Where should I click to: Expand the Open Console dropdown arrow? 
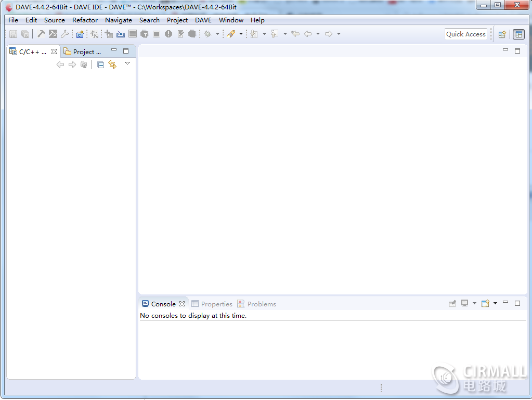pos(495,303)
